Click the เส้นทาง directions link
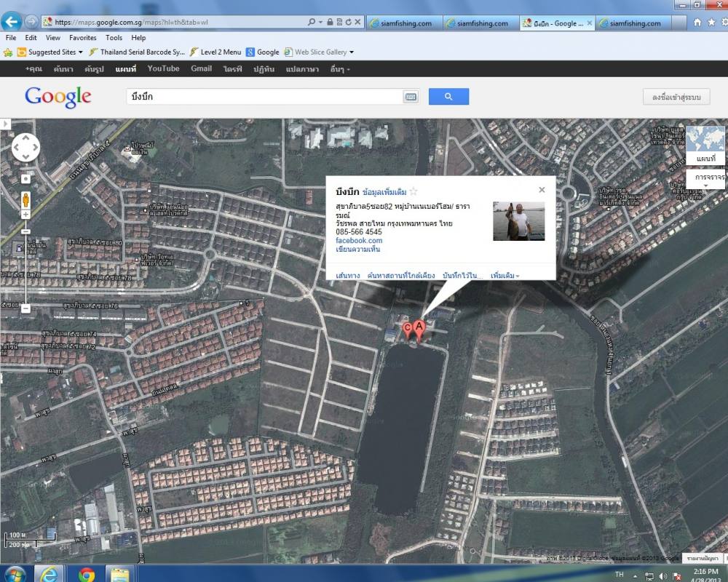 pyautogui.click(x=348, y=275)
